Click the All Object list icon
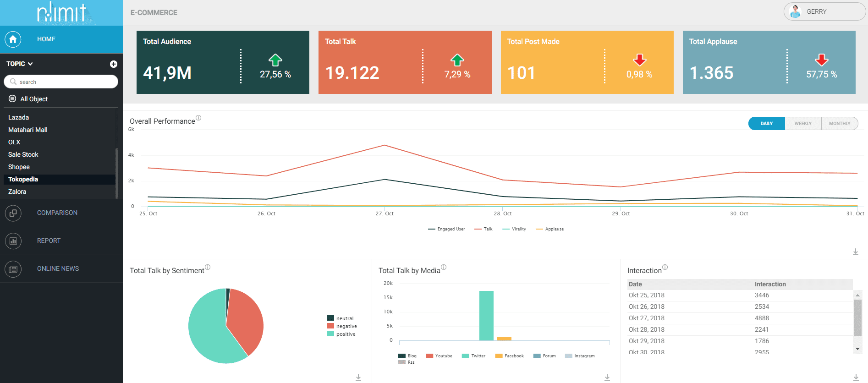Image resolution: width=868 pixels, height=383 pixels. tap(12, 99)
